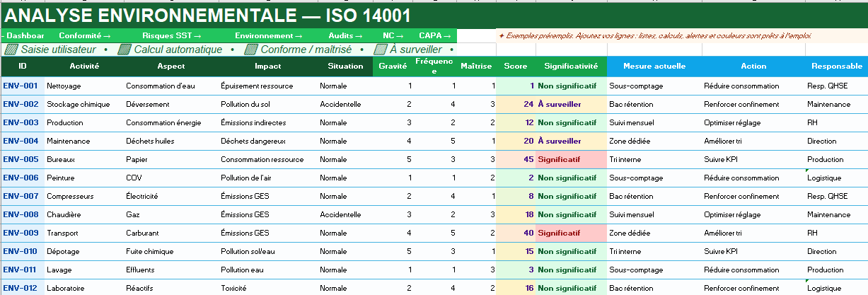Select the Situation column header
Screen dimensions: 868x295
coord(345,66)
